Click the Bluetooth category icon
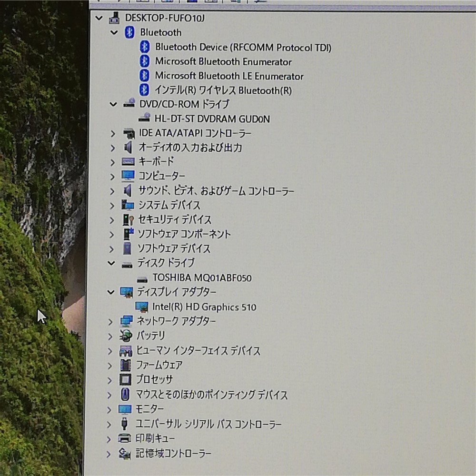The height and width of the screenshot is (476, 476). pyautogui.click(x=129, y=32)
